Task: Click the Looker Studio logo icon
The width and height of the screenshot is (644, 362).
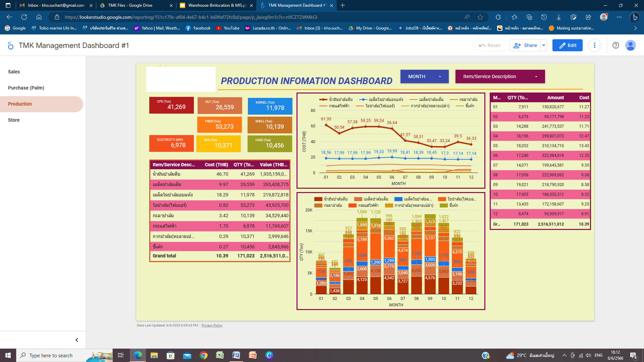Action: pos(10,45)
